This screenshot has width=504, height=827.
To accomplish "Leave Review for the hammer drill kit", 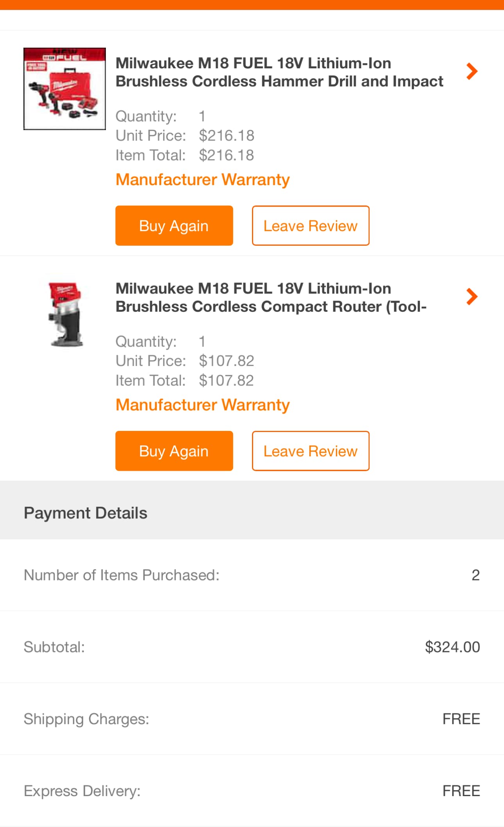I will point(311,226).
